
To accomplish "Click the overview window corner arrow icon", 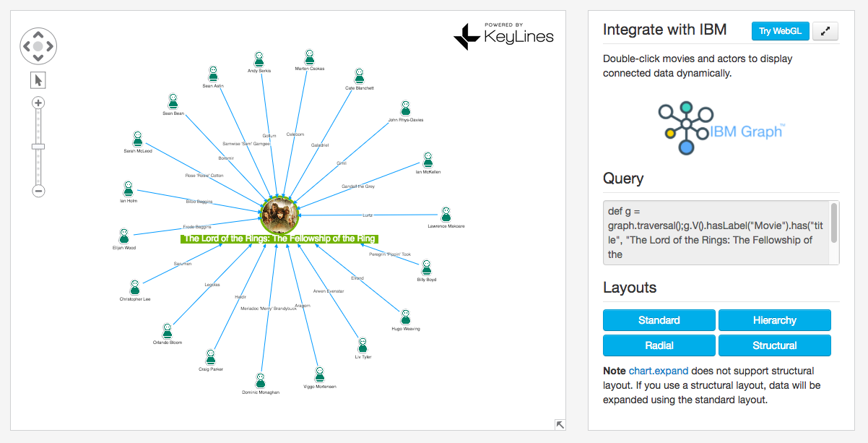I will pyautogui.click(x=559, y=424).
